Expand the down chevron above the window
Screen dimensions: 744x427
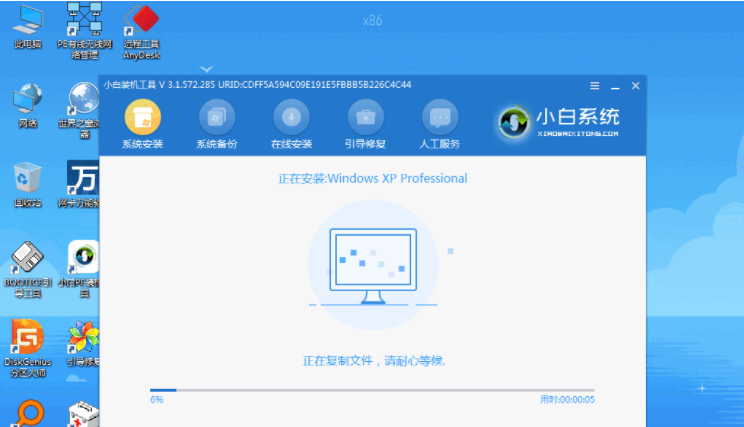click(206, 69)
